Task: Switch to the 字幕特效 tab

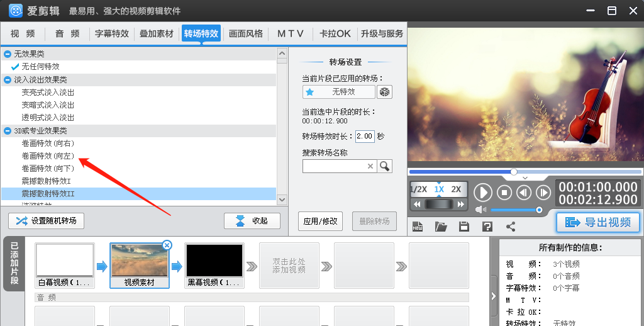Action: coord(112,34)
